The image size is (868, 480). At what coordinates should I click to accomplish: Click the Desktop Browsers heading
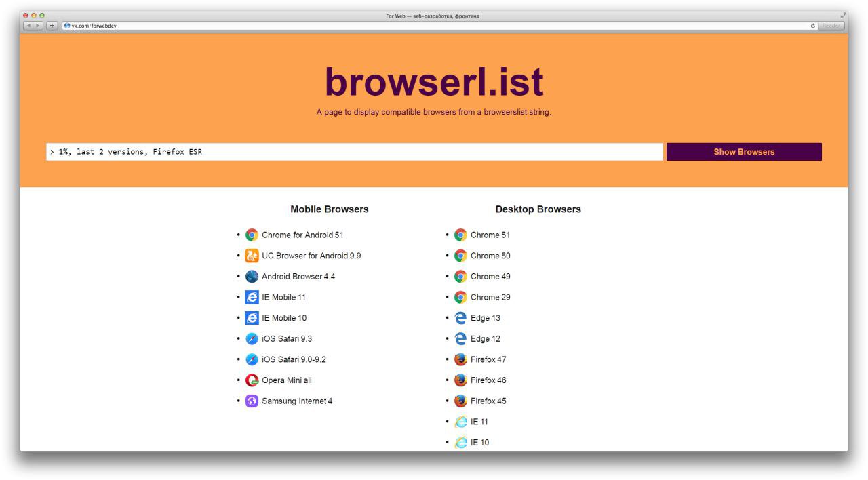tap(538, 209)
